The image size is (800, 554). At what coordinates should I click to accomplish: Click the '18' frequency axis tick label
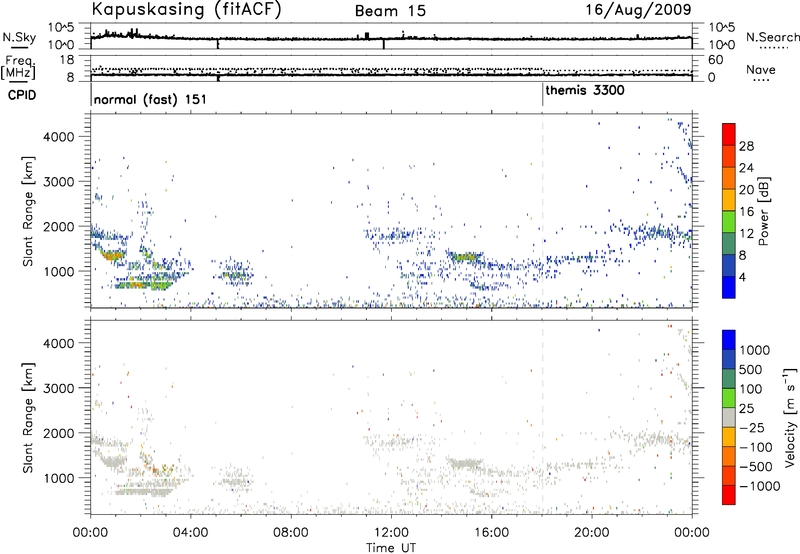[x=68, y=60]
